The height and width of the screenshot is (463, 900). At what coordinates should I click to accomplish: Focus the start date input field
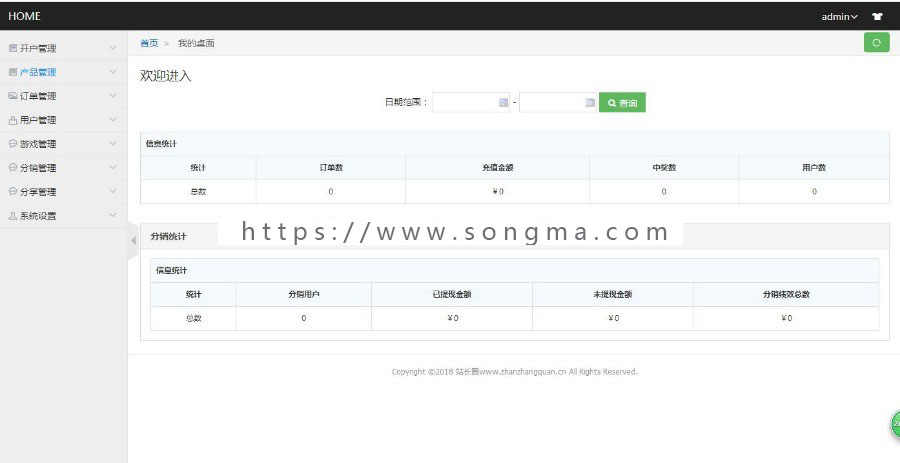coord(471,103)
